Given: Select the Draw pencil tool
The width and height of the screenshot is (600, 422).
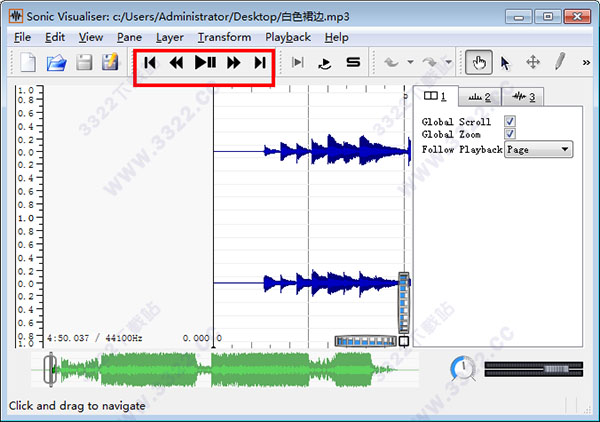Looking at the screenshot, I should tap(560, 62).
